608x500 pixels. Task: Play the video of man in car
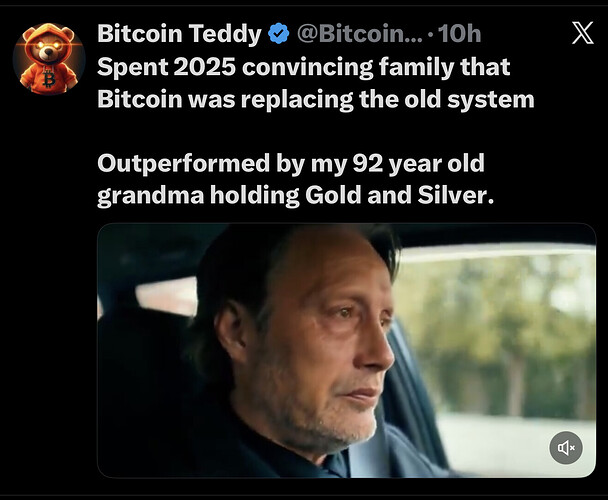click(x=346, y=350)
